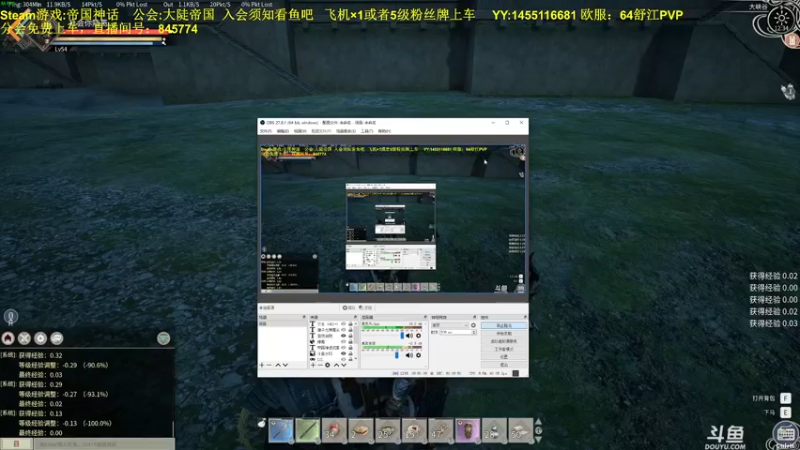800x450 pixels.
Task: Use hotbar item with count 25
Action: 387,430
